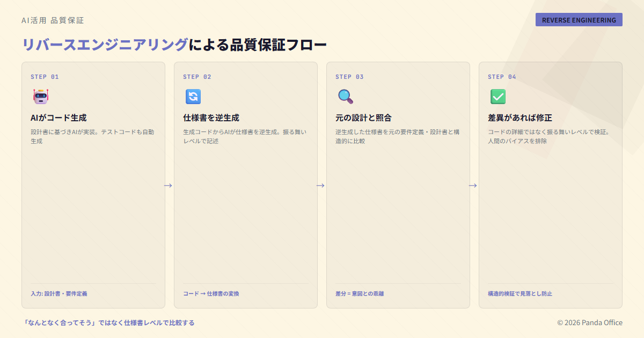Click footer text 入力: 設計書・要件定義
The image size is (644, 338).
coord(59,293)
